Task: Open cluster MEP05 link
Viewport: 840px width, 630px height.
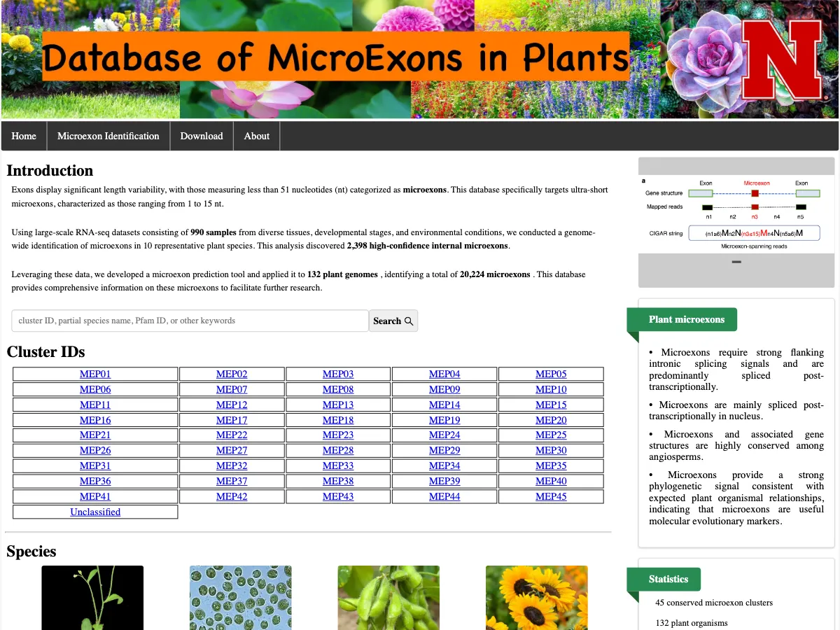Action: (x=551, y=374)
